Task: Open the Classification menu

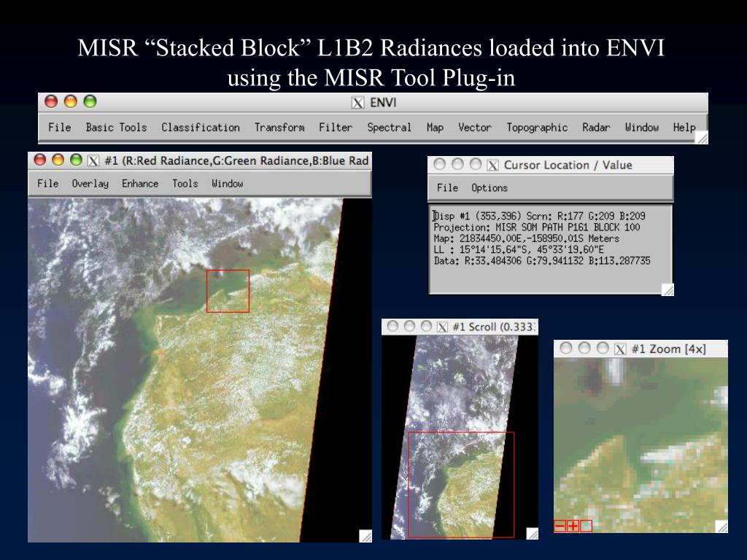Action: pos(201,128)
